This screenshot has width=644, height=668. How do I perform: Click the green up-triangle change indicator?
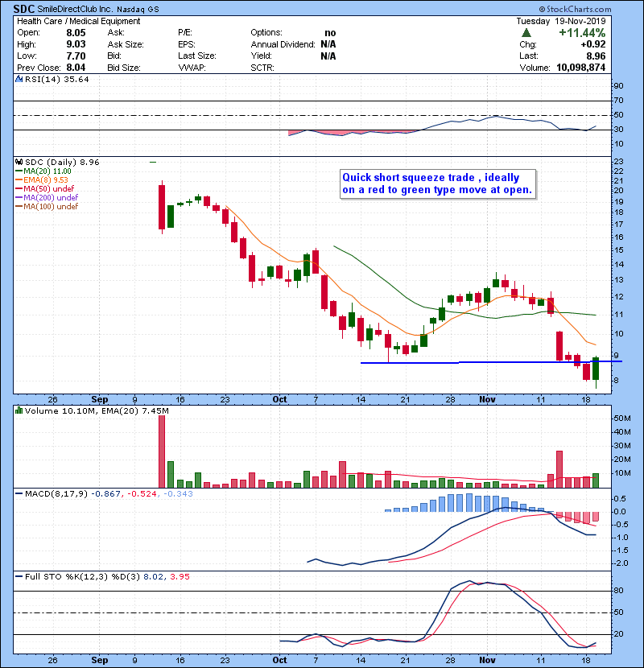(526, 33)
